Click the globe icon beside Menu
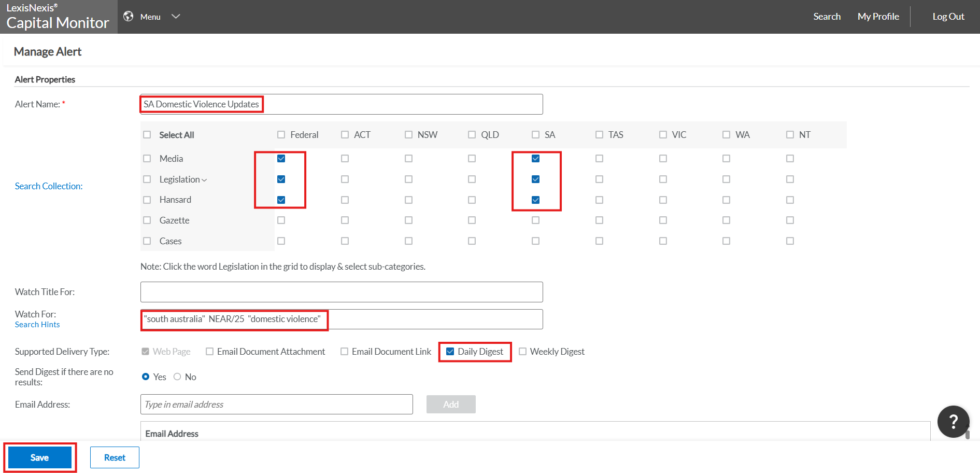This screenshot has height=473, width=980. coord(129,17)
